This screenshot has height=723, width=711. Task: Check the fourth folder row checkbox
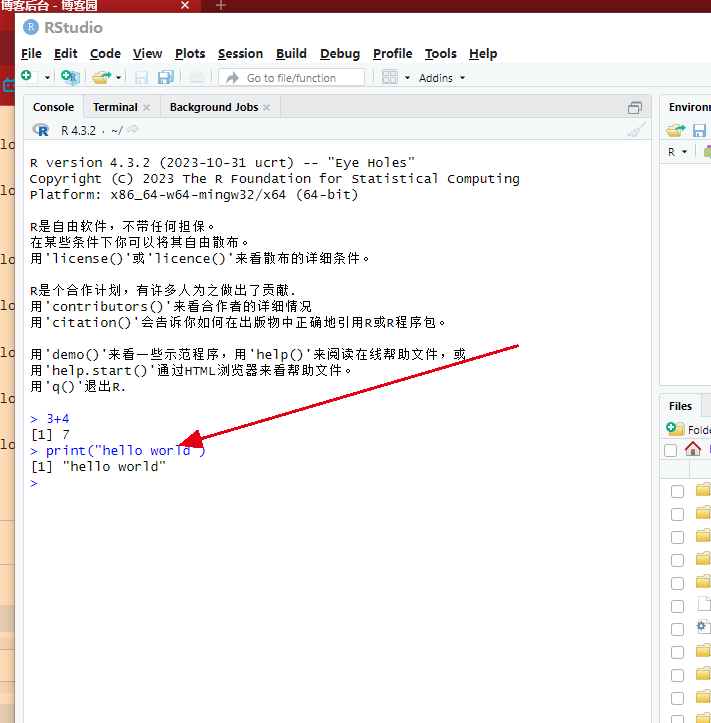pyautogui.click(x=677, y=560)
